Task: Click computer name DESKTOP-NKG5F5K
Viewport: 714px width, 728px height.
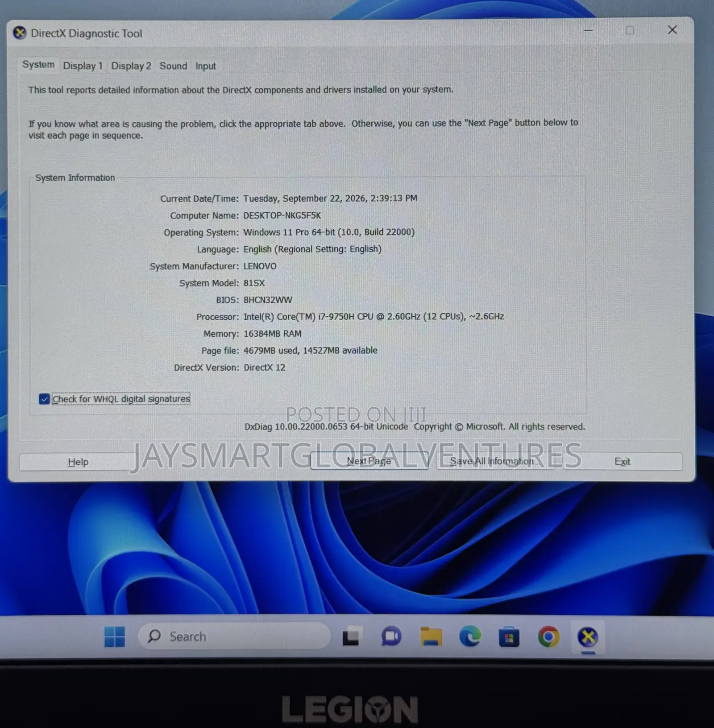Action: (282, 215)
